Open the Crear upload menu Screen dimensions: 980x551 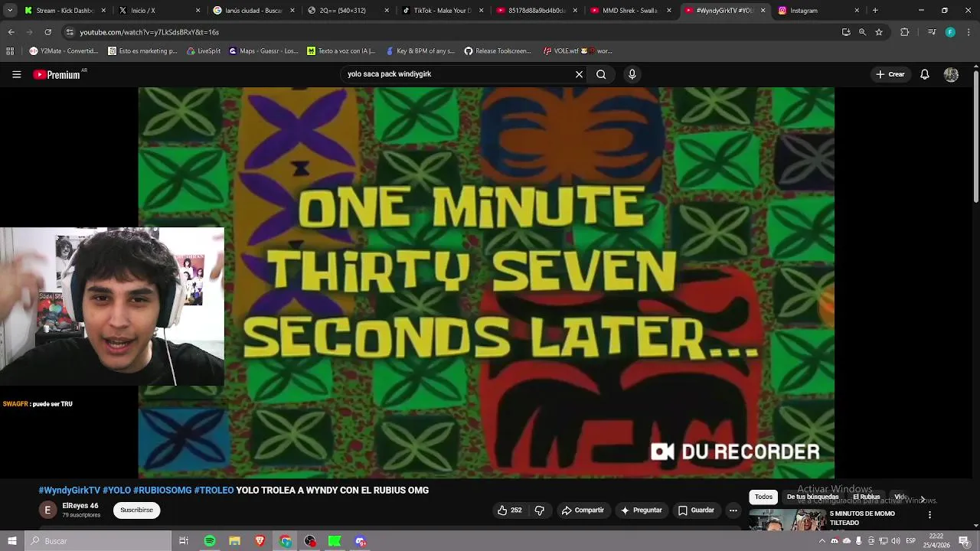click(x=890, y=74)
